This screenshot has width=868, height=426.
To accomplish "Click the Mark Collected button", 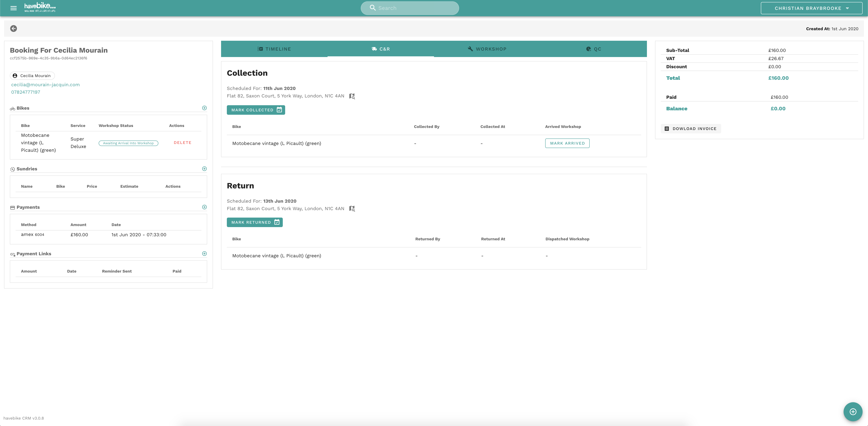I will point(256,110).
